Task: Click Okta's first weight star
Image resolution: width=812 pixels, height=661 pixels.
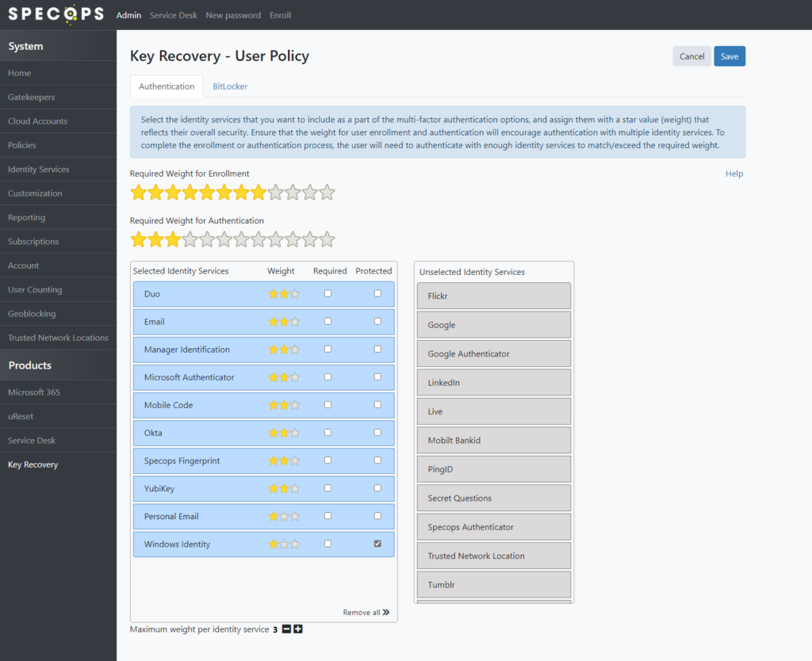Action: 274,433
